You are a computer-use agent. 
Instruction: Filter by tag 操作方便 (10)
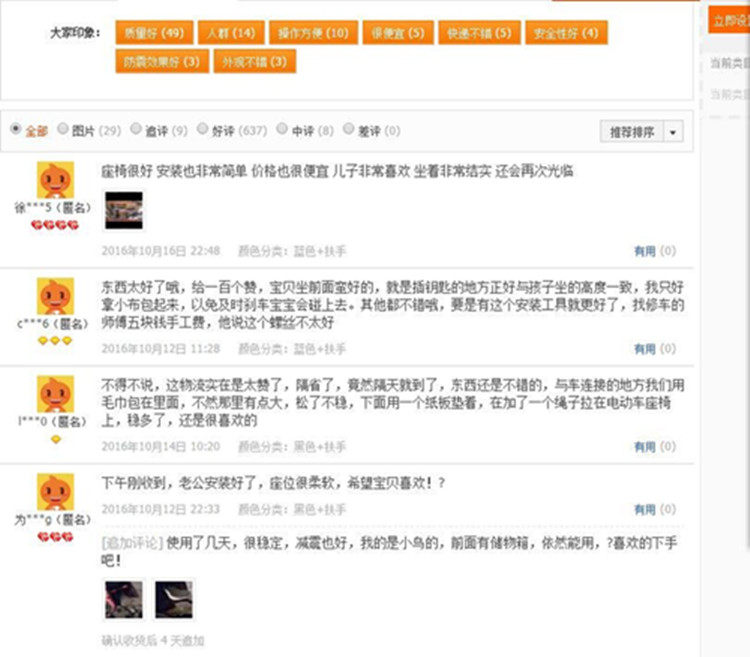313,33
